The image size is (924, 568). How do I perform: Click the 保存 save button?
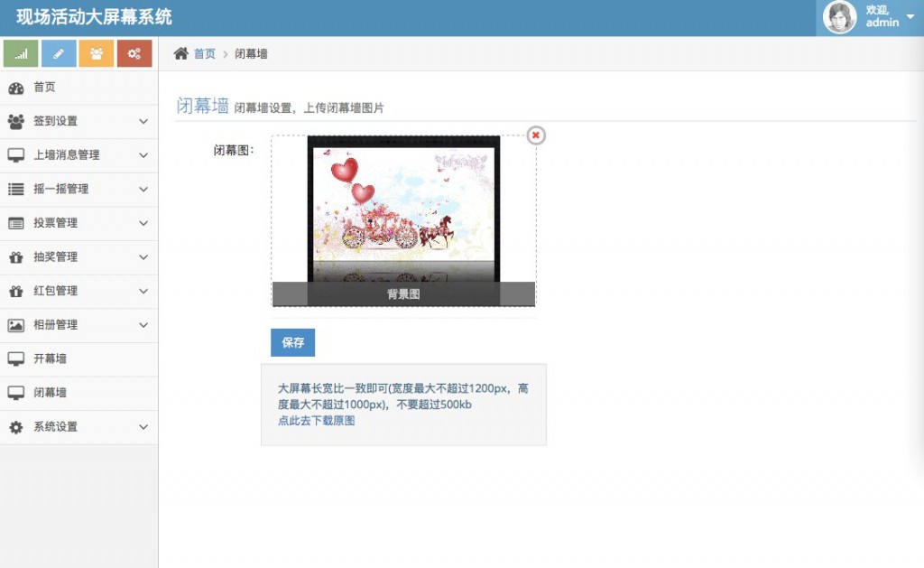pos(293,342)
